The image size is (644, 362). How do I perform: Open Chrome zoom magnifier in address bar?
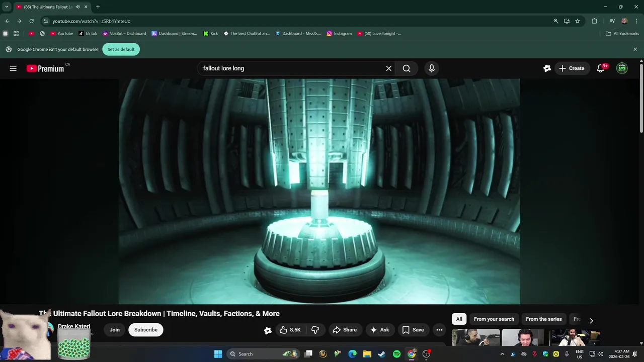point(556,21)
